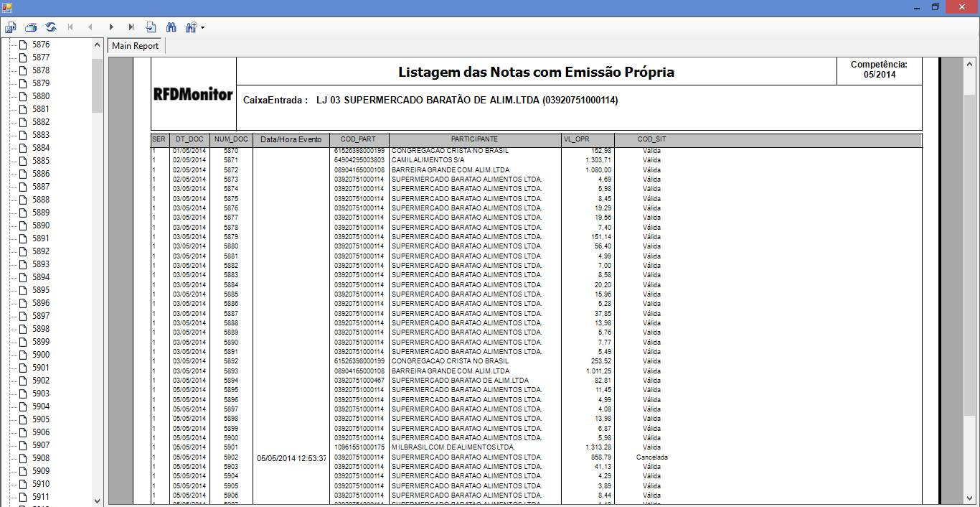
Task: Click the document icon beside 5895
Action: pyautogui.click(x=22, y=290)
